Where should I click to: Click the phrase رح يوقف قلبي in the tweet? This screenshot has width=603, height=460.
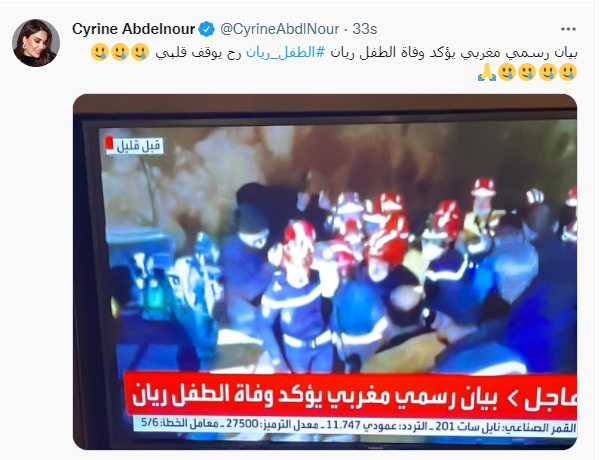(198, 53)
